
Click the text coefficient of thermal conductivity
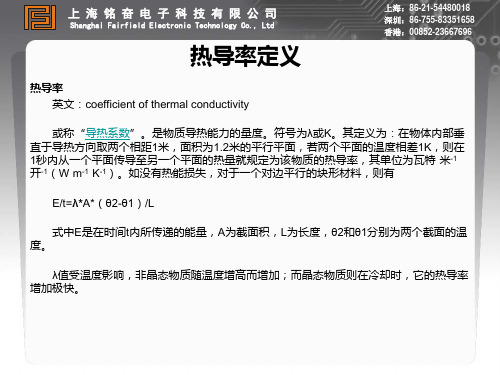tap(167, 104)
